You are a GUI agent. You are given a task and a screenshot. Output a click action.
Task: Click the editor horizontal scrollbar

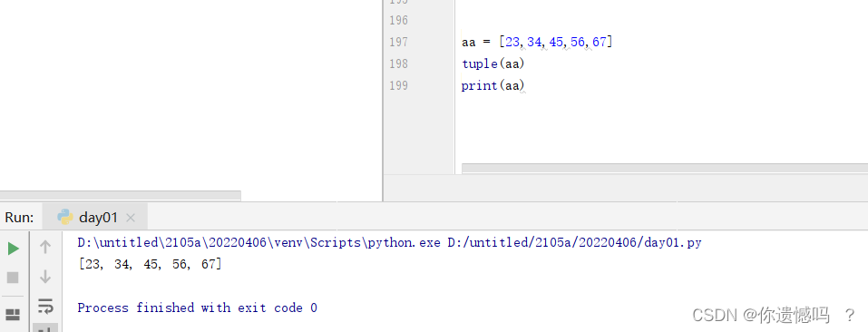664,168
